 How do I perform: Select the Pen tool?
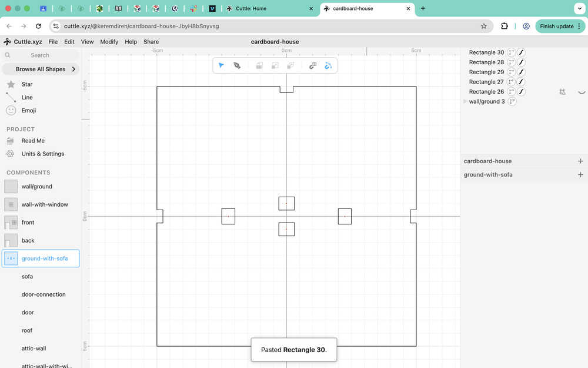pos(237,65)
